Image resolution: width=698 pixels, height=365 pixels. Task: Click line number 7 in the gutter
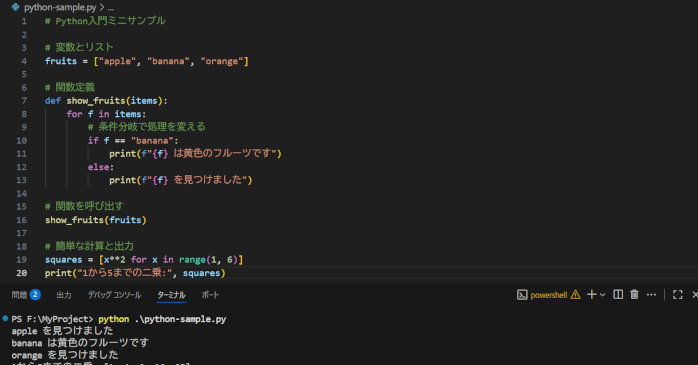click(x=24, y=101)
